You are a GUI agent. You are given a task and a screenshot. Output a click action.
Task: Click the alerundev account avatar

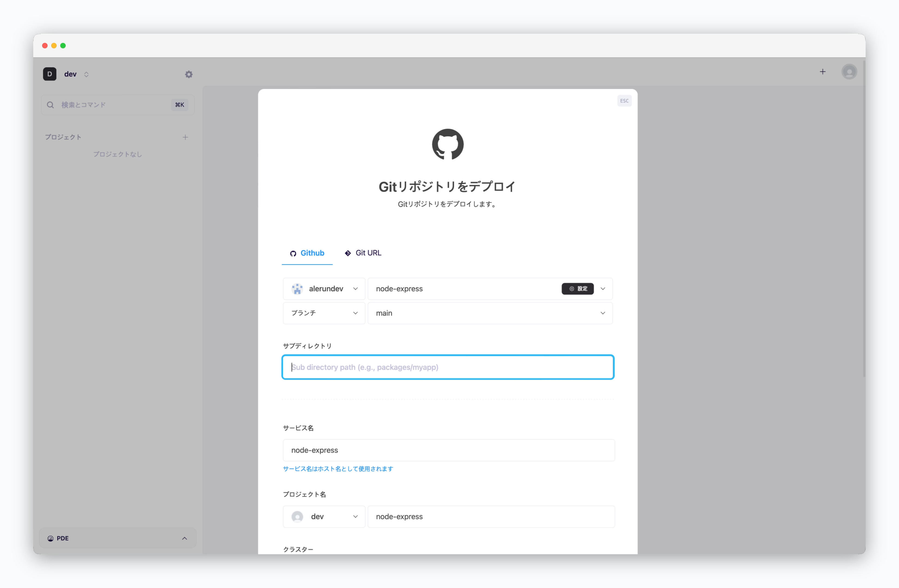pos(297,289)
